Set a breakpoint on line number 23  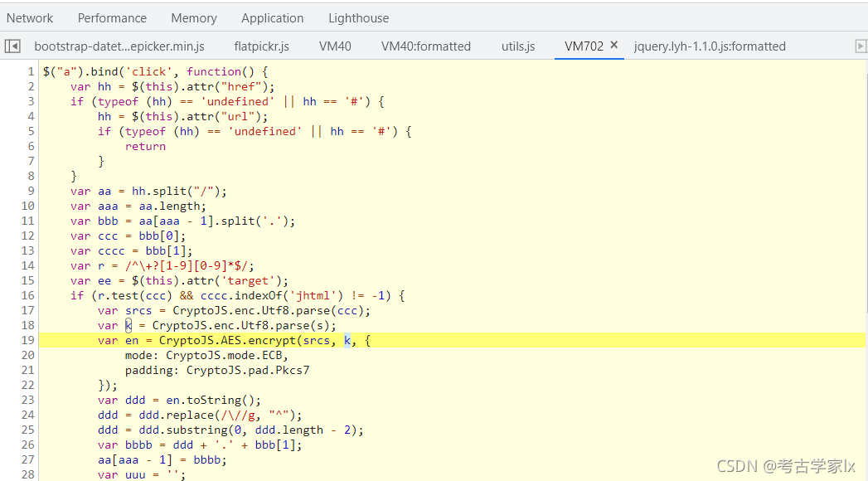pyautogui.click(x=28, y=400)
